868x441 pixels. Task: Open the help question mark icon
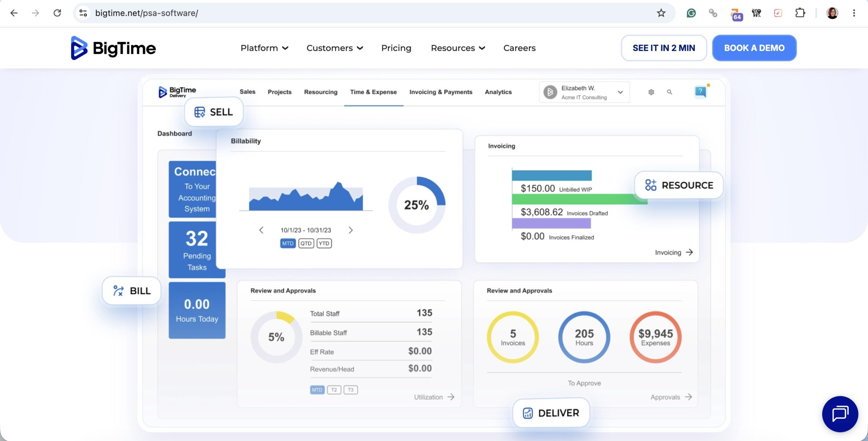tap(701, 91)
